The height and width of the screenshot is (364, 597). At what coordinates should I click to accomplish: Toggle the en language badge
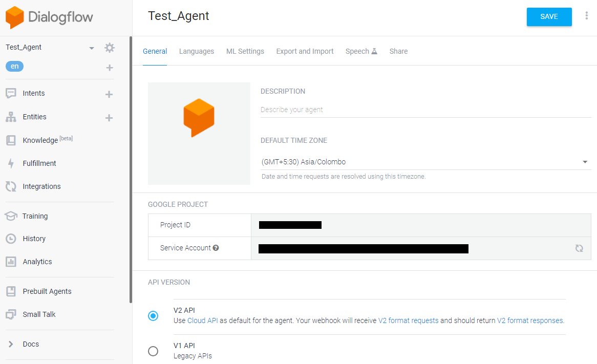coord(14,67)
